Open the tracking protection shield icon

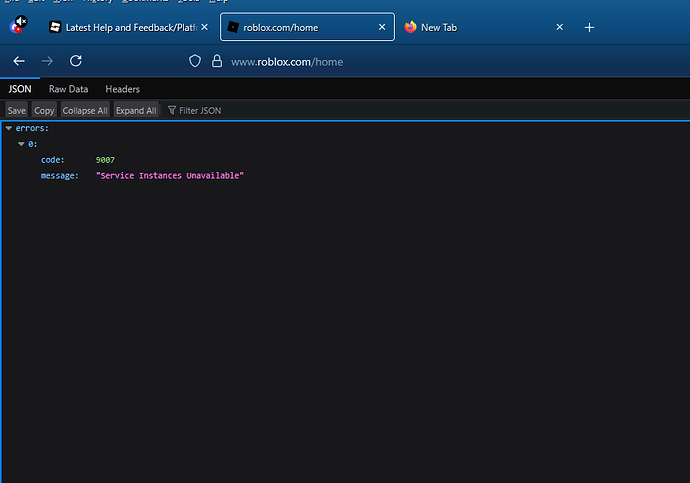(x=195, y=61)
